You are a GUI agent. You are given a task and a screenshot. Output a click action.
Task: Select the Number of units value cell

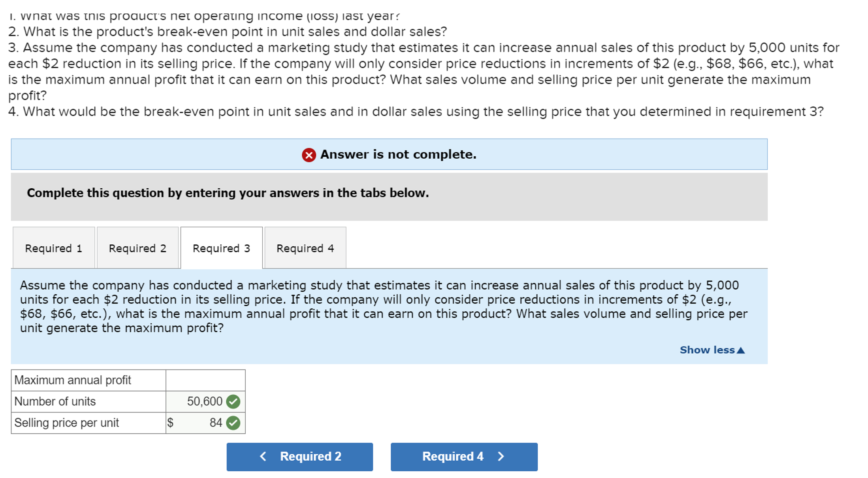click(201, 401)
